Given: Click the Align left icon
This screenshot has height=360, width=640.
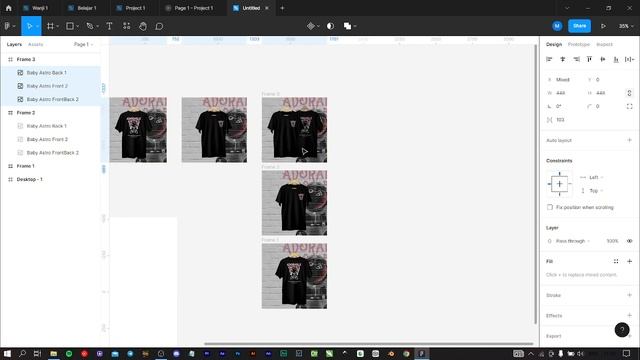Looking at the screenshot, I should [549, 59].
